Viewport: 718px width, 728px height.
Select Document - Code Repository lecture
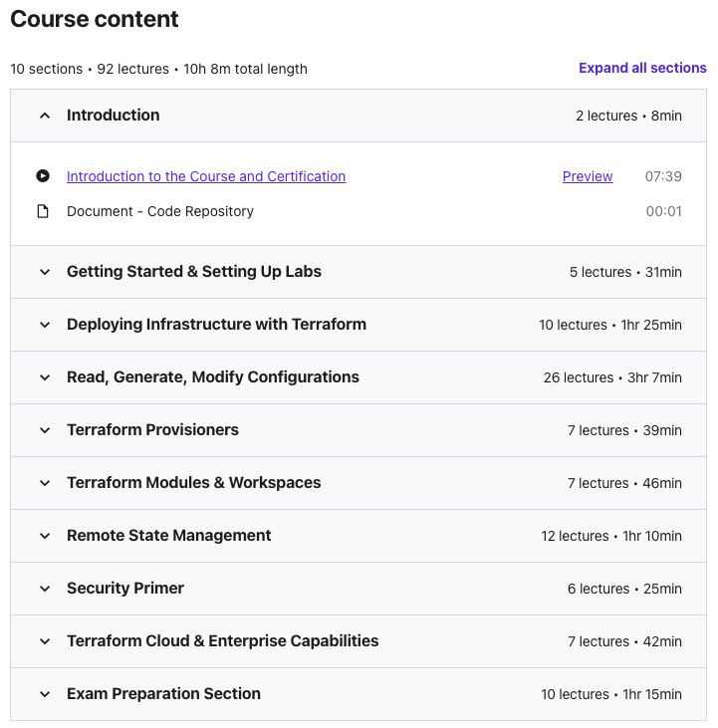click(160, 211)
